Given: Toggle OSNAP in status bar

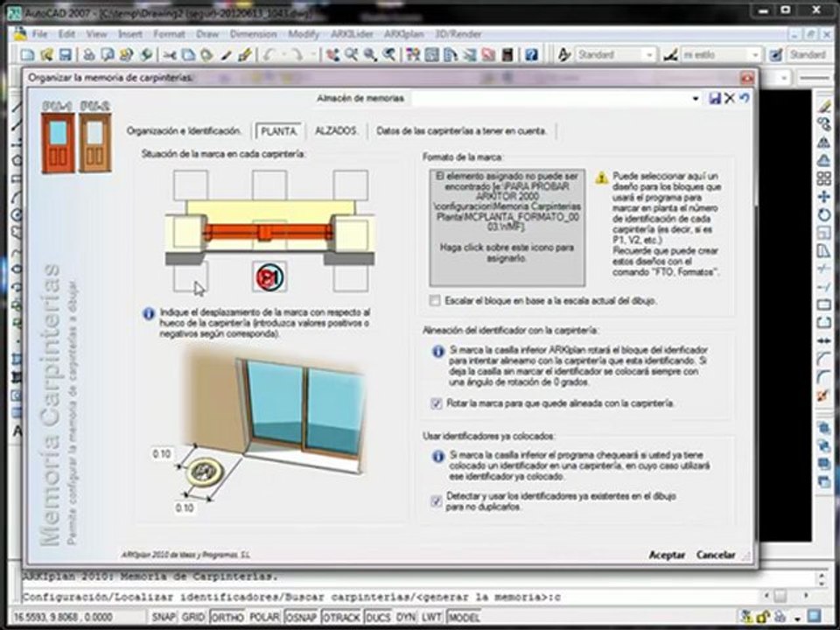Looking at the screenshot, I should coord(301,618).
